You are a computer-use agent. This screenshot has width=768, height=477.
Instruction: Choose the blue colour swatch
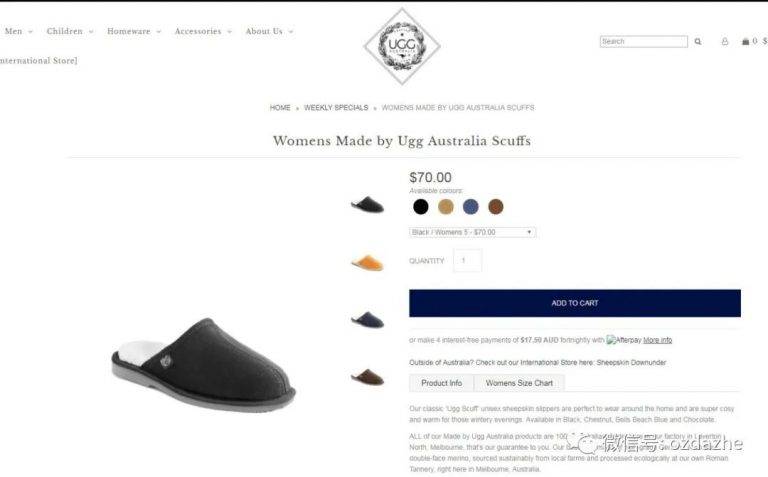(x=471, y=207)
